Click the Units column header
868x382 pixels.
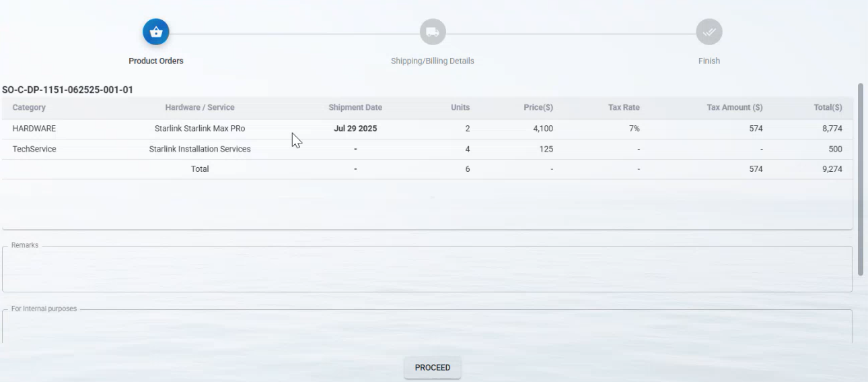(460, 108)
